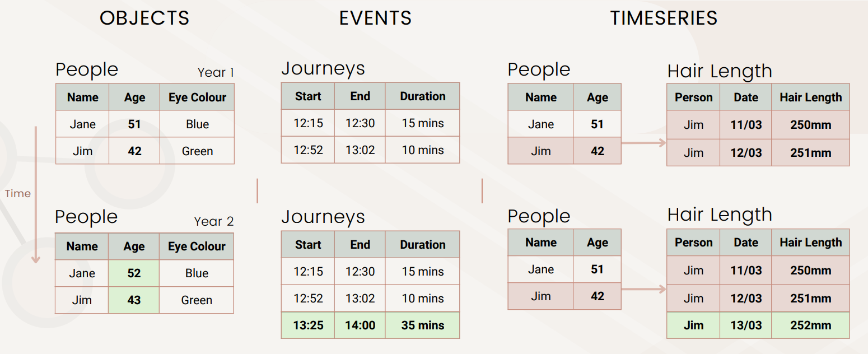
Task: Select the Time arrow label
Action: point(18,194)
